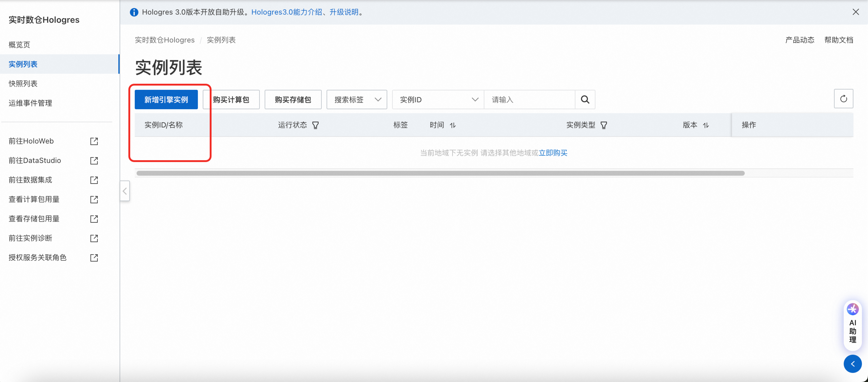Click 购买计算包 button
Screen dimensions: 868x382
pos(231,99)
